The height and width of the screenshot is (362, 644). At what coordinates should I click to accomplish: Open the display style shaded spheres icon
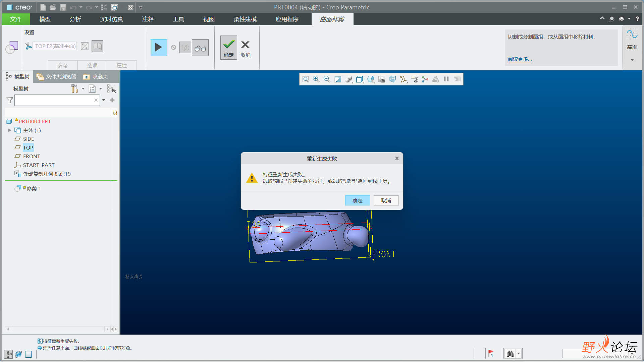(x=349, y=79)
